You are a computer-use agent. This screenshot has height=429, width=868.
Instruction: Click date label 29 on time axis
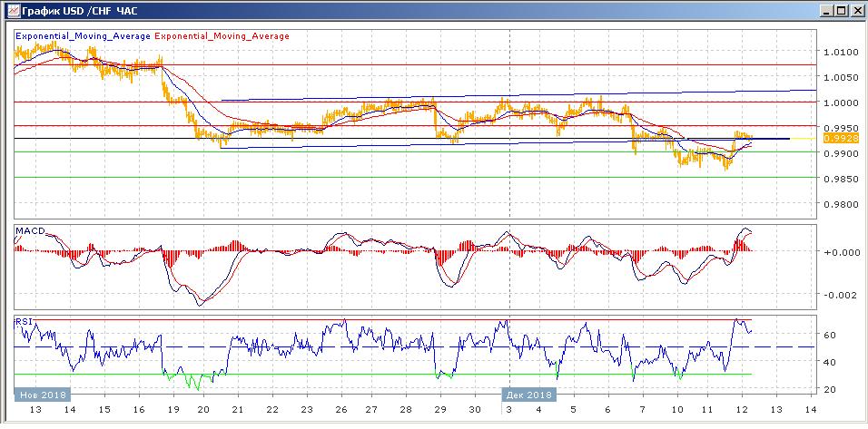(440, 410)
